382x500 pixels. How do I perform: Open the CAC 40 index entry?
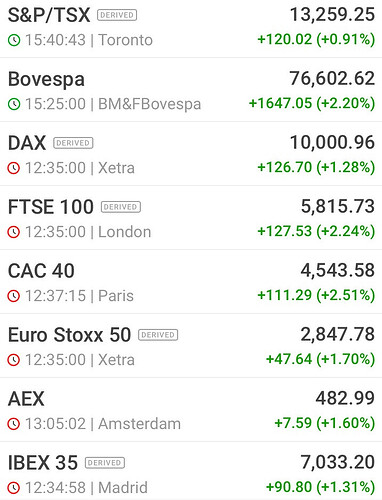[191, 282]
